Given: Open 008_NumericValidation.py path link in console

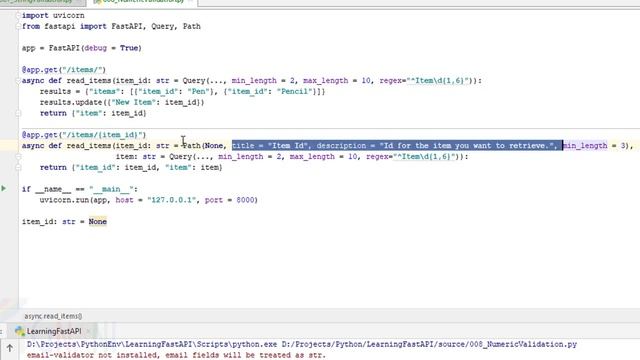Looking at the screenshot, I should [429, 344].
